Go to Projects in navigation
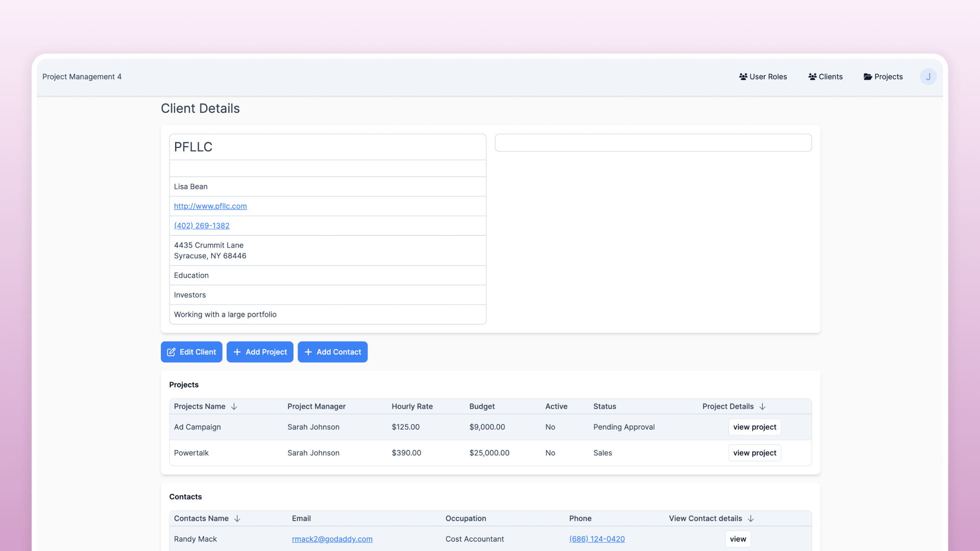This screenshot has height=551, width=980. click(888, 77)
